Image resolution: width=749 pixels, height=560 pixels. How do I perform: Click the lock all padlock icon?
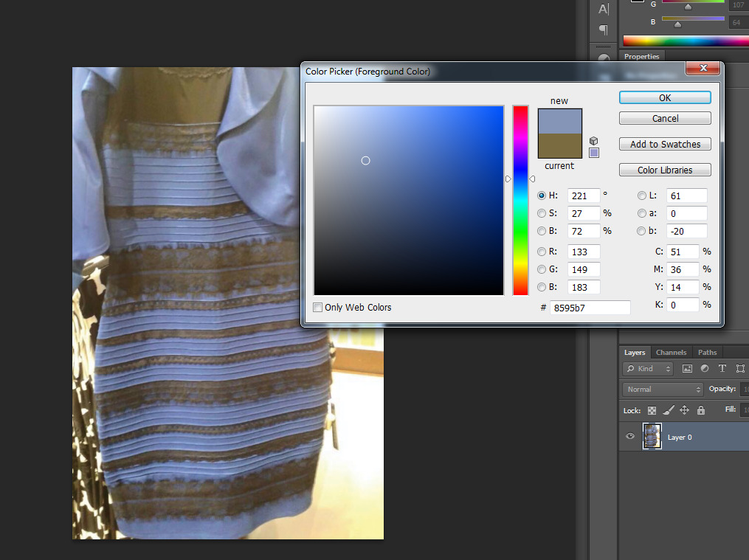point(700,410)
